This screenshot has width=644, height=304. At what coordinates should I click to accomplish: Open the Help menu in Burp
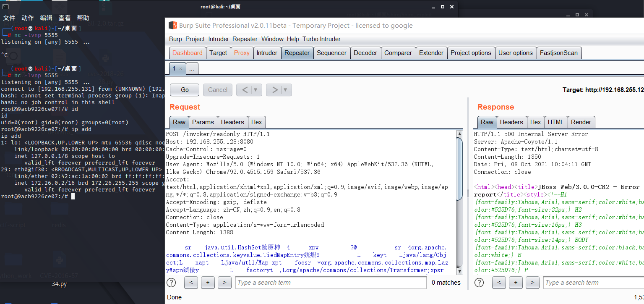click(293, 39)
